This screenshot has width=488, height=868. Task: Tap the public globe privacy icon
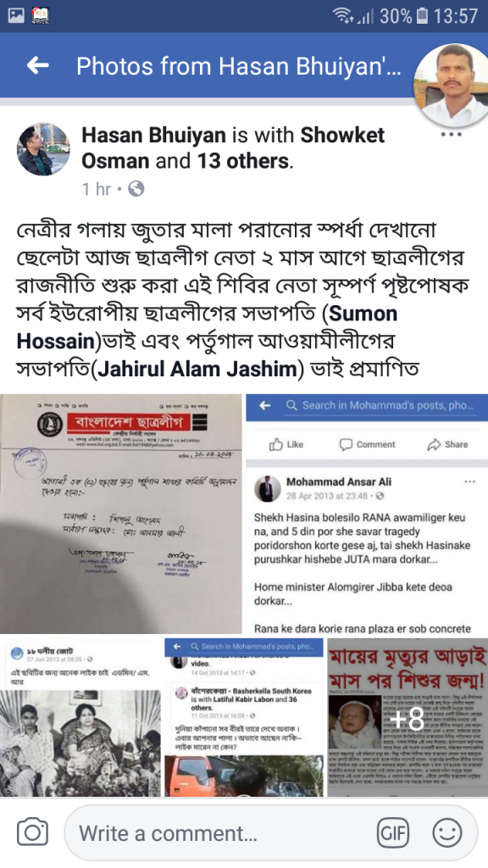tap(136, 189)
